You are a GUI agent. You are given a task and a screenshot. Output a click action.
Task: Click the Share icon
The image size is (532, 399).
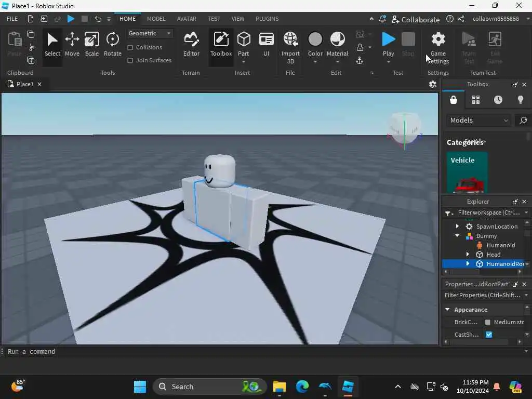coord(461,19)
